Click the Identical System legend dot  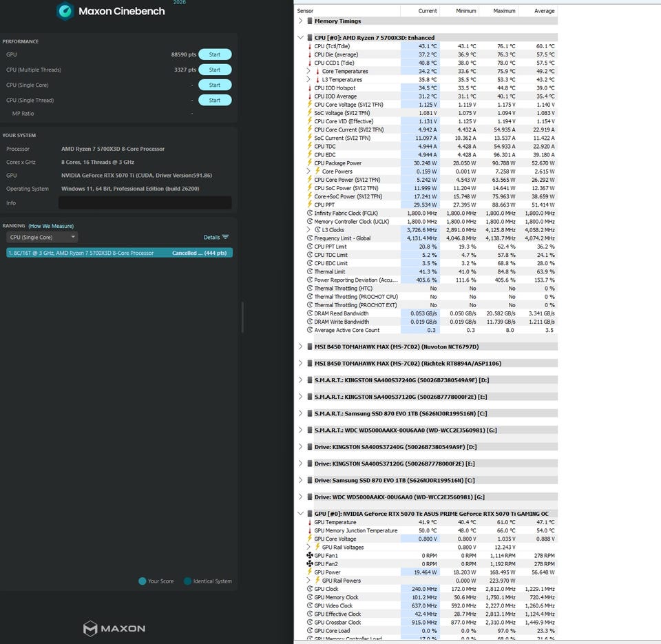click(x=187, y=581)
